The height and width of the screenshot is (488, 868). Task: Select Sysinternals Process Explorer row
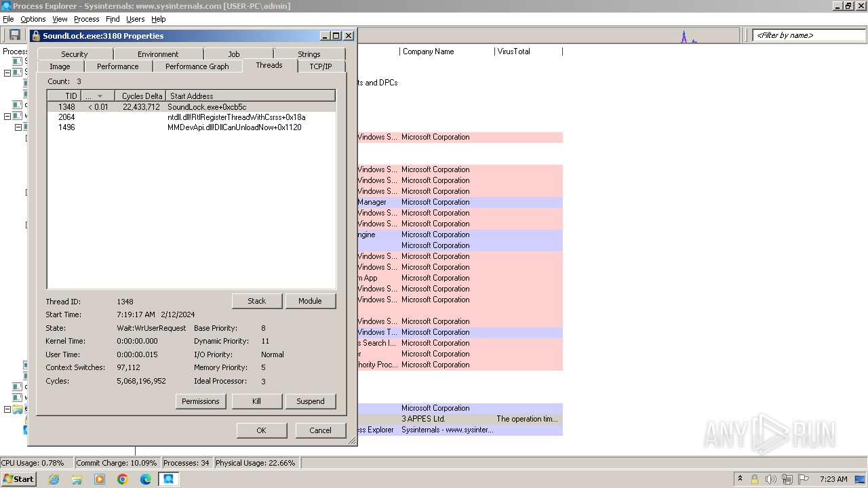460,430
